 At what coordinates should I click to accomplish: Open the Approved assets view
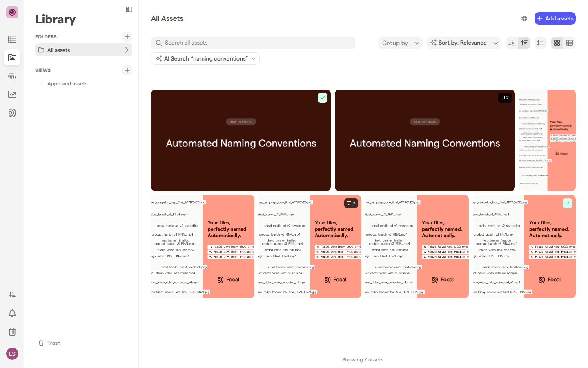(x=67, y=84)
